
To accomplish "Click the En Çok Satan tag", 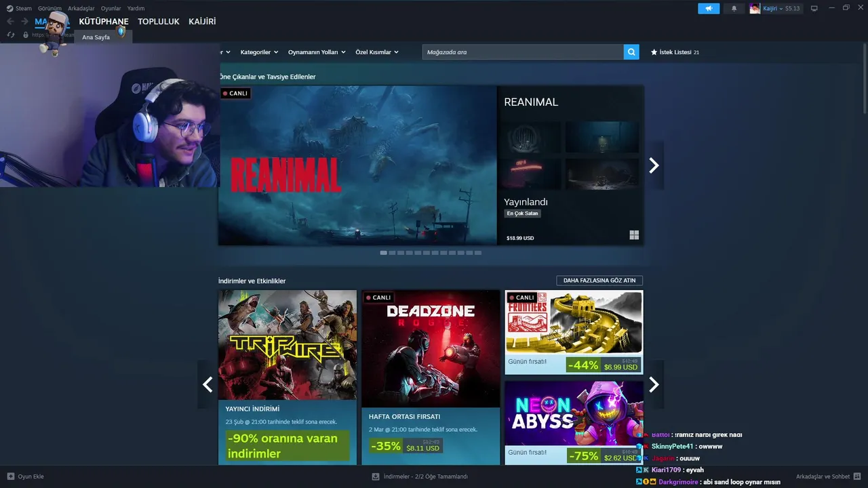I will point(523,213).
